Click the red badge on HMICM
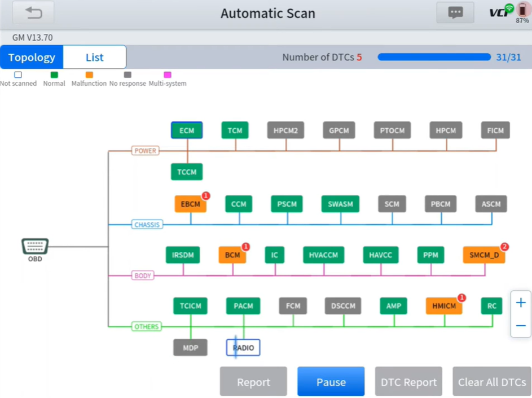 tap(461, 298)
